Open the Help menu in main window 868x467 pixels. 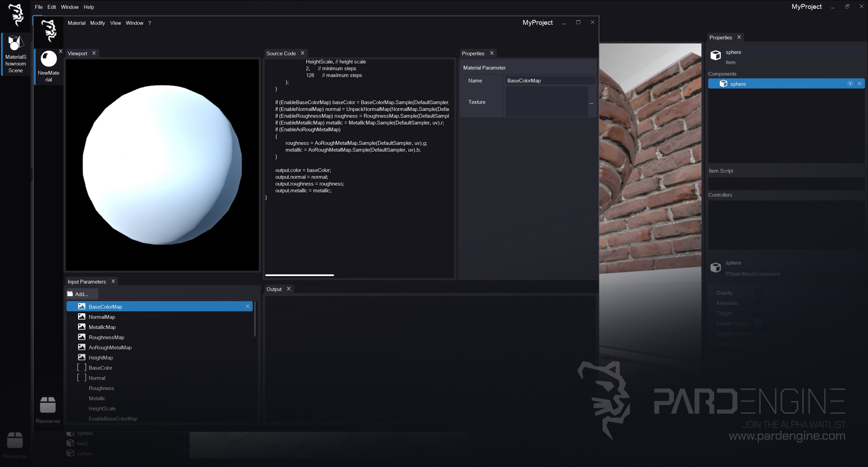[x=89, y=7]
